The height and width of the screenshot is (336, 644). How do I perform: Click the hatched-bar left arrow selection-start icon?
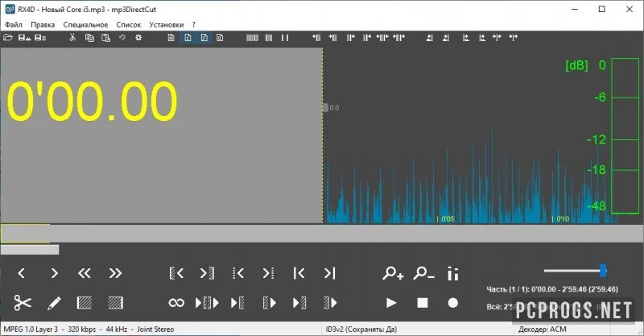176,273
